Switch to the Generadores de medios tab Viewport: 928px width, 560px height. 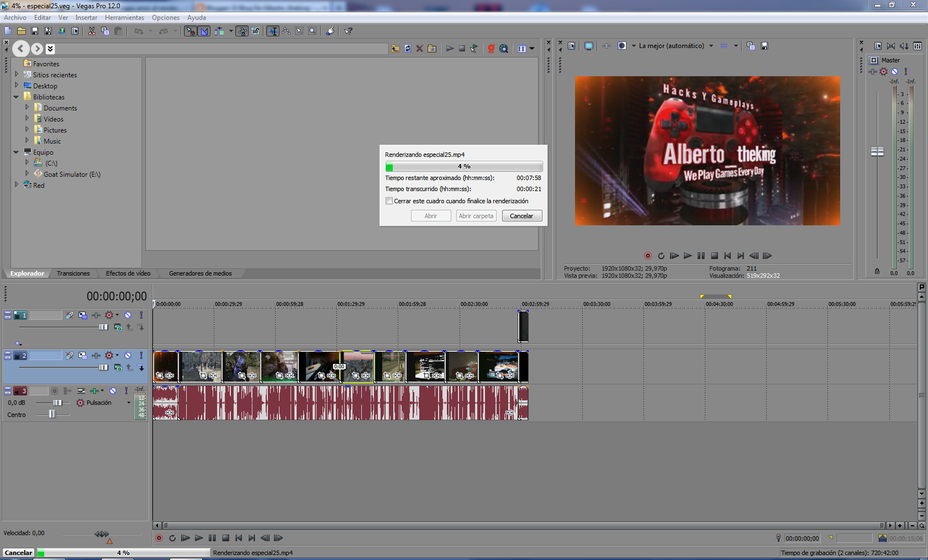(200, 273)
